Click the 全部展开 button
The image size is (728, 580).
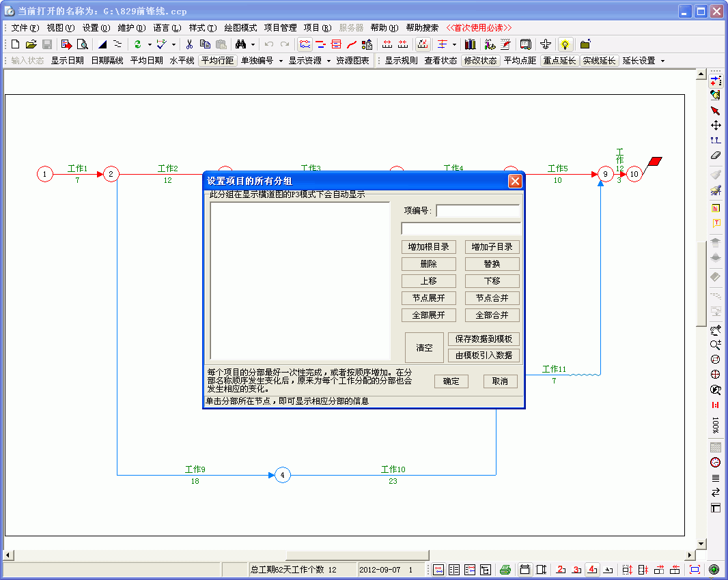point(428,315)
